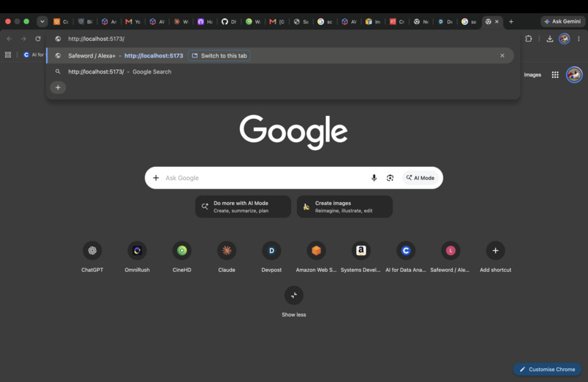Open Do more with AI Mode card
Screen dimensions: 588x382
click(243, 206)
